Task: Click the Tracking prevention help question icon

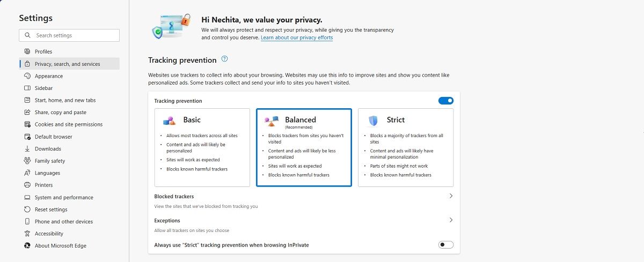Action: [x=225, y=59]
